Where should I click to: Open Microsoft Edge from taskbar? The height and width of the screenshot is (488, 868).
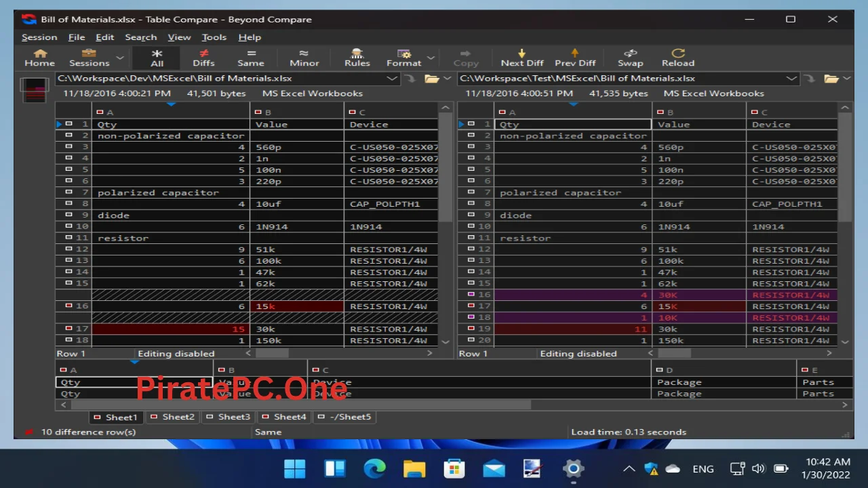click(x=374, y=468)
